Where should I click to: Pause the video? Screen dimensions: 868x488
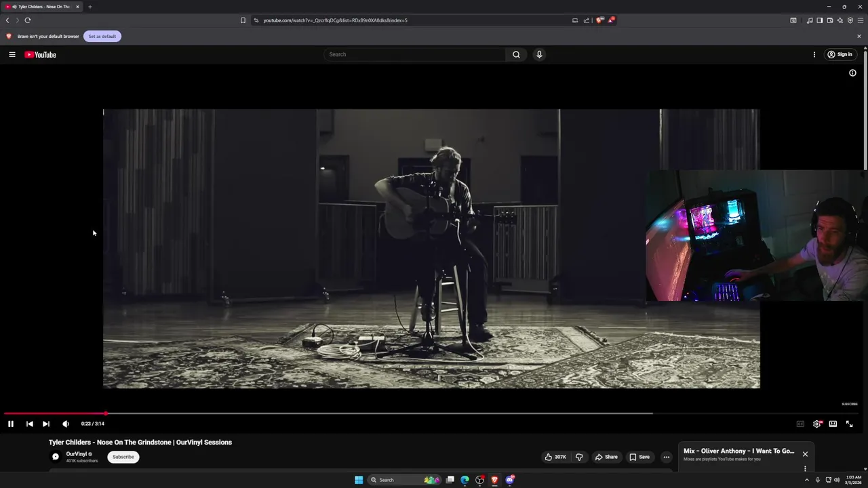[11, 424]
